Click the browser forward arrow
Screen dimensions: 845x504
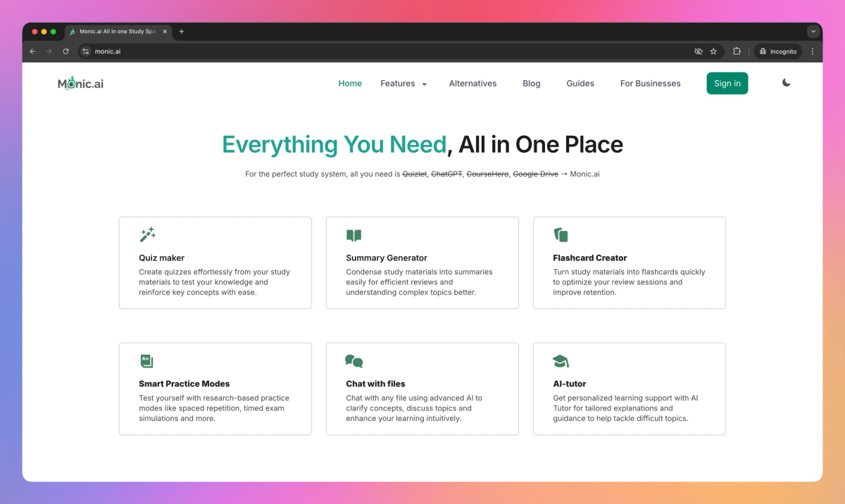(49, 51)
